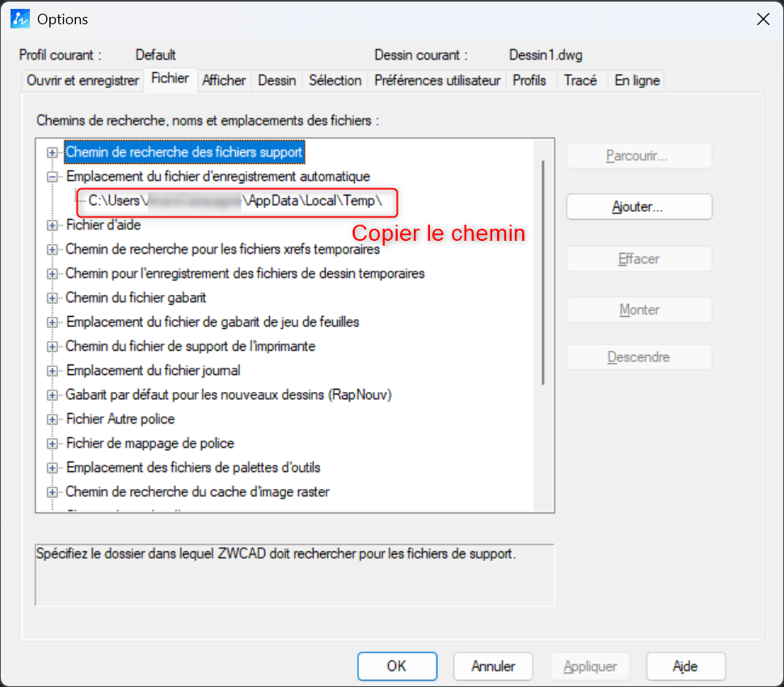Select 'Emplacement des fichiers de palettes d'outils'

click(193, 467)
